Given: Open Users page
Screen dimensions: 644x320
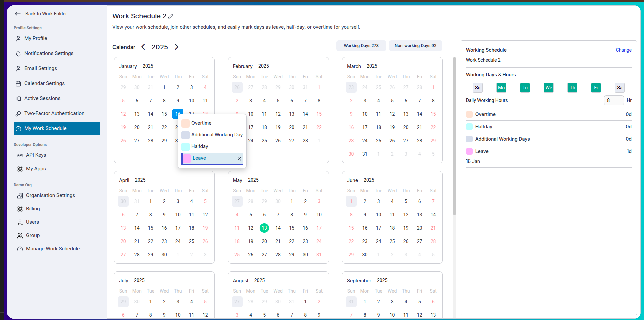Looking at the screenshot, I should pyautogui.click(x=32, y=222).
